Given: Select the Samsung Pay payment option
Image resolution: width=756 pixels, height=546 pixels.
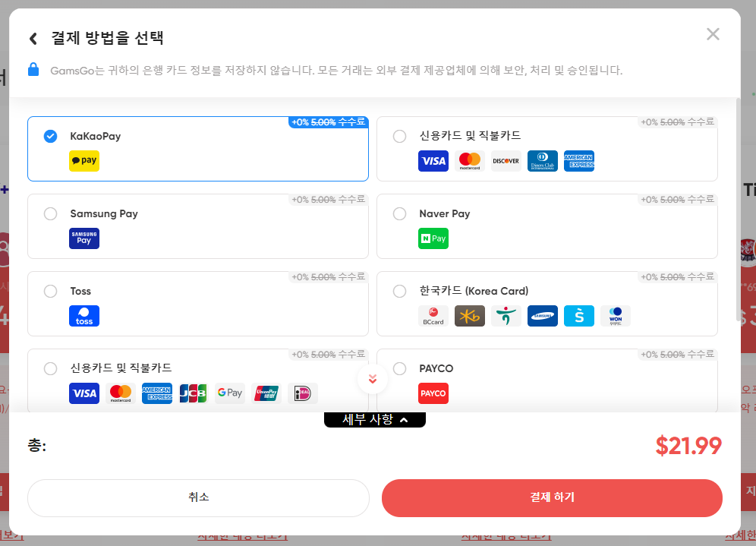Looking at the screenshot, I should (x=50, y=213).
